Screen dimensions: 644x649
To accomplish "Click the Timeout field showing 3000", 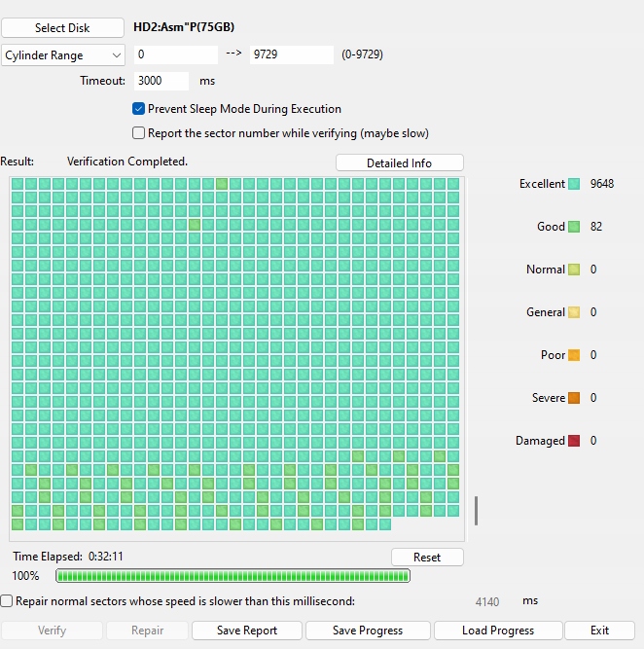I will click(x=161, y=81).
